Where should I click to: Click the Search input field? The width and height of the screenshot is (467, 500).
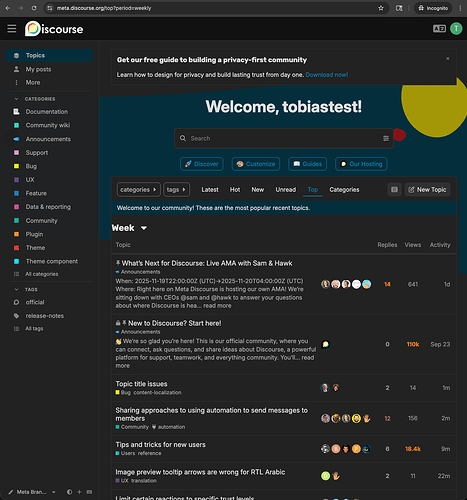[x=284, y=138]
